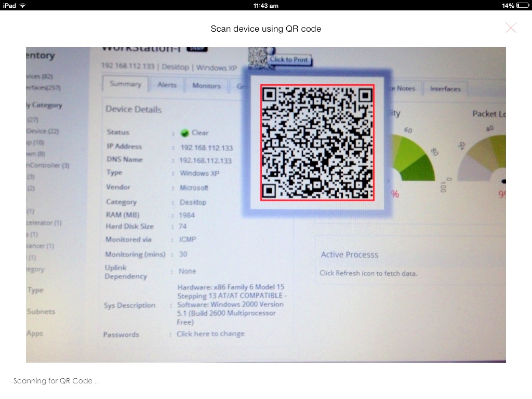The height and width of the screenshot is (399, 532).
Task: Click the 'Click to Print' tooltip button
Action: (x=289, y=60)
